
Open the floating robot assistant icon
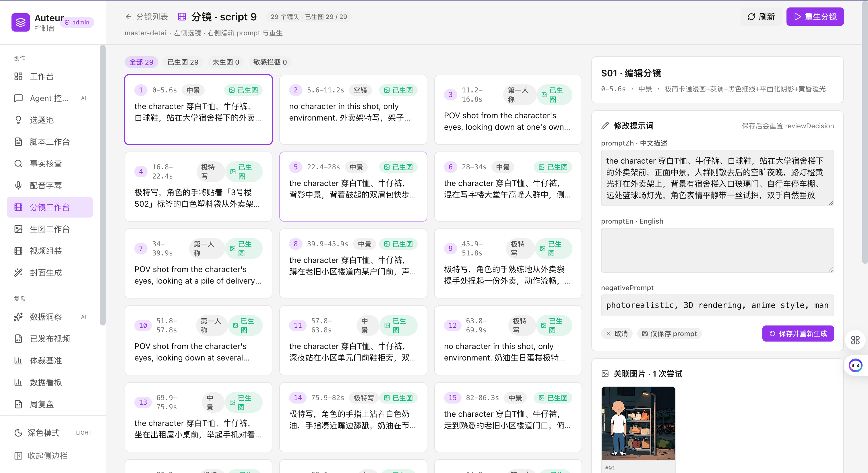point(855,365)
